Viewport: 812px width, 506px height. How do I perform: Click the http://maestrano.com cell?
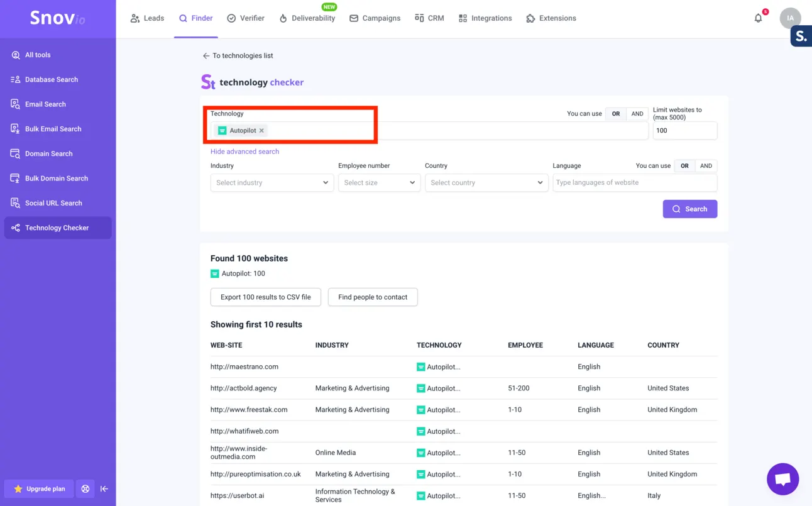pyautogui.click(x=244, y=367)
